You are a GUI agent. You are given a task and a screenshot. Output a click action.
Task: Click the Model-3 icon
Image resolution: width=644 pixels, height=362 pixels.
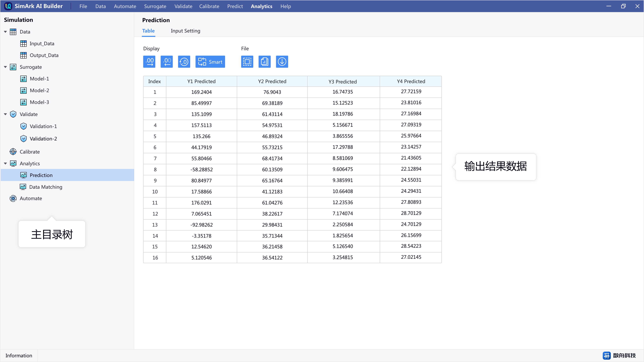click(23, 102)
